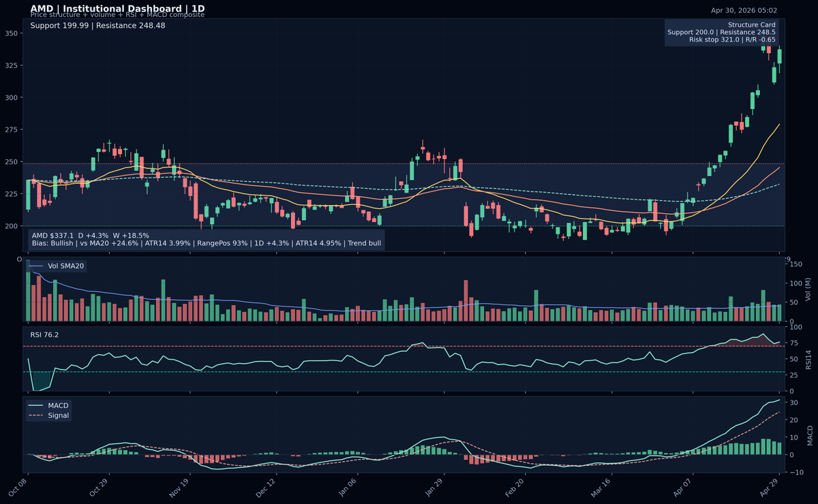Click the blue line swatch beside Vol SMA20
The image size is (818, 504).
pos(37,266)
